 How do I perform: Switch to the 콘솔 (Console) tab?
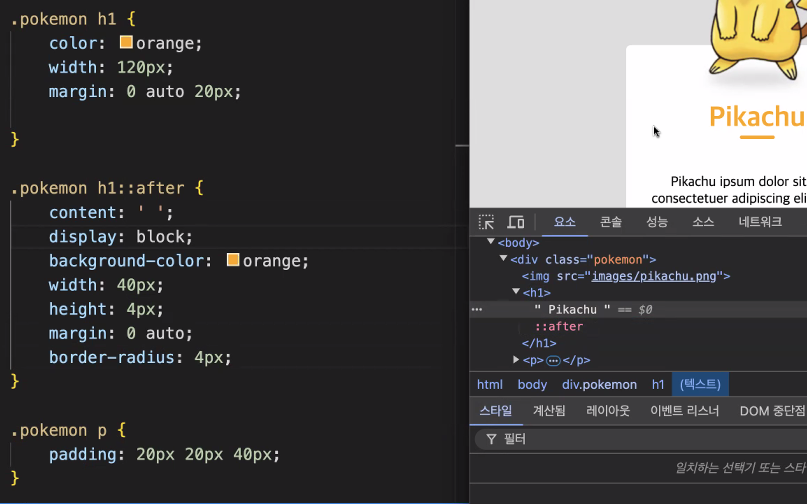[611, 222]
